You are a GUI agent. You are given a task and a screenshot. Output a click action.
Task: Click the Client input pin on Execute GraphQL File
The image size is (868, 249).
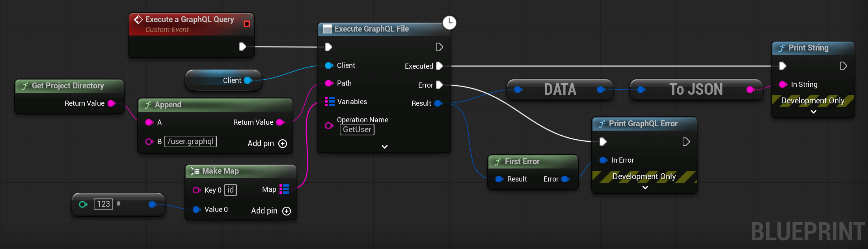(x=329, y=66)
